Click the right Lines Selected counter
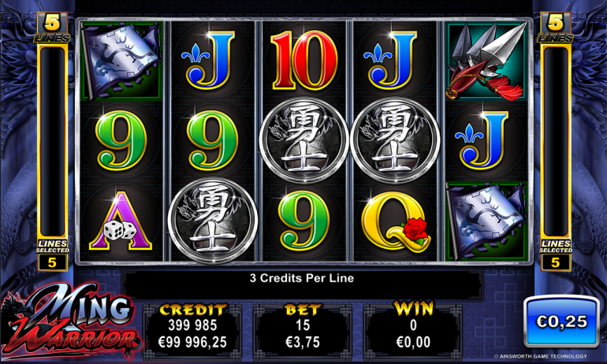The height and width of the screenshot is (364, 607). pyautogui.click(x=555, y=255)
